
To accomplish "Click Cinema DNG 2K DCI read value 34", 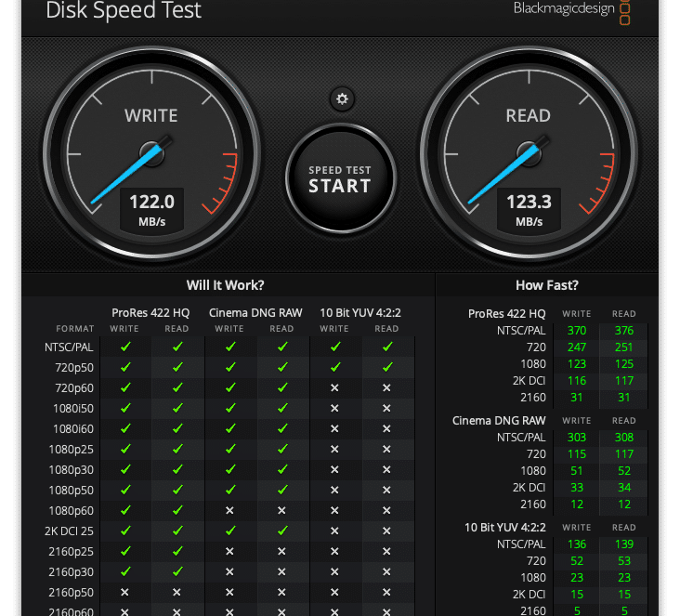I will tap(624, 488).
